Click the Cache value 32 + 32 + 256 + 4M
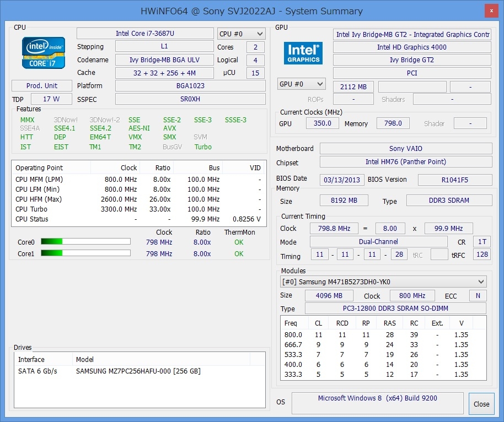 164,73
